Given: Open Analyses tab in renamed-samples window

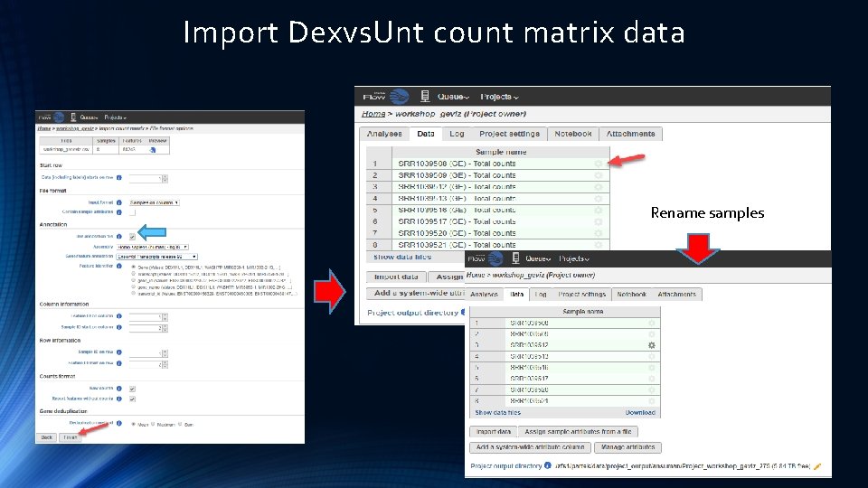Looking at the screenshot, I should coord(484,295).
